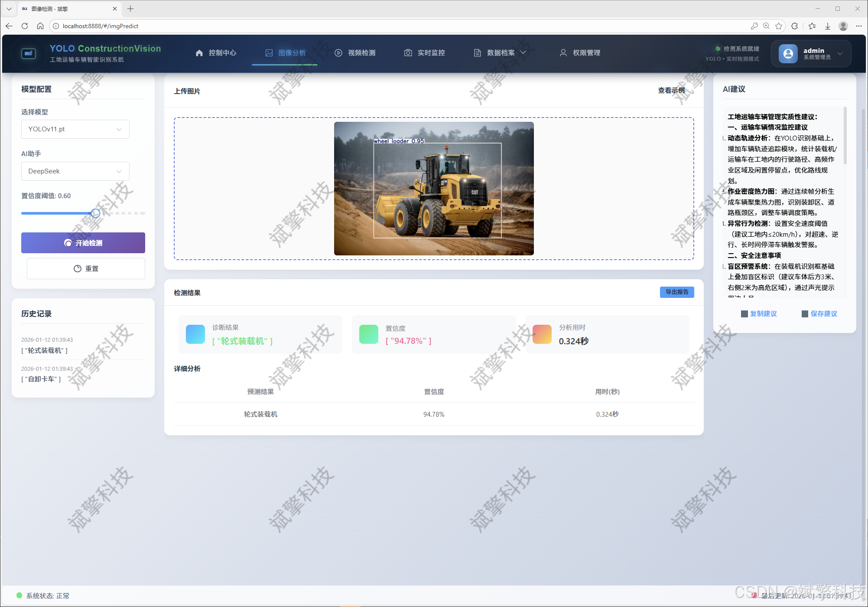Click the browser home icon
This screenshot has height=607, width=868.
pyautogui.click(x=40, y=26)
